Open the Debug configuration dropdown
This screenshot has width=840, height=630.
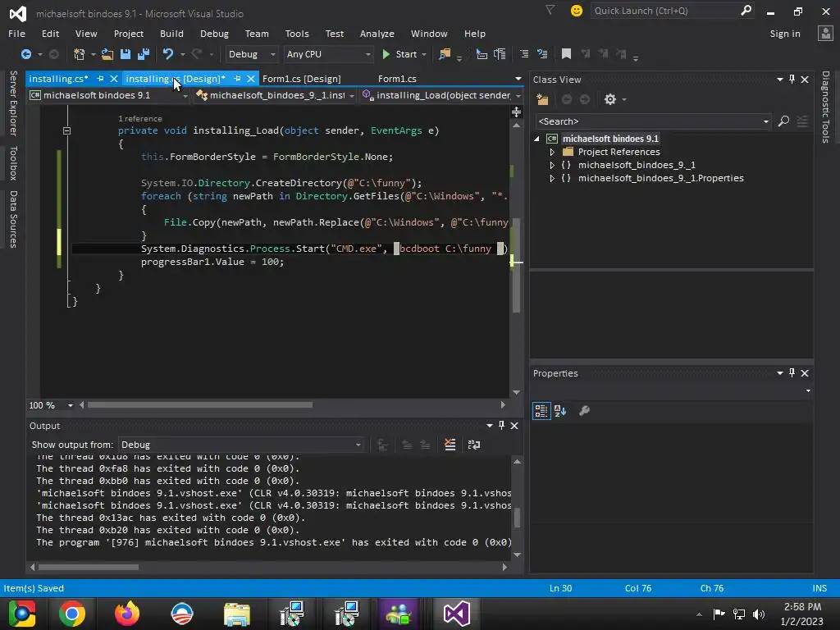[x=251, y=54]
